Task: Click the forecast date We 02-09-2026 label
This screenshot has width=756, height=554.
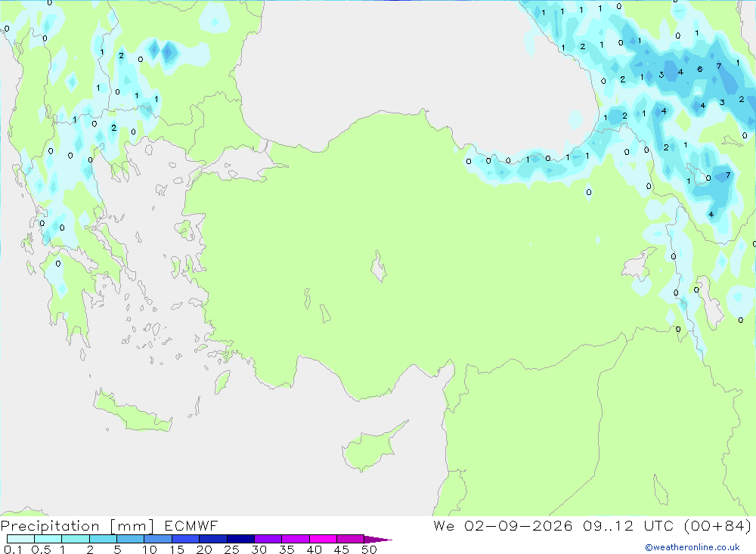Action: tap(503, 525)
